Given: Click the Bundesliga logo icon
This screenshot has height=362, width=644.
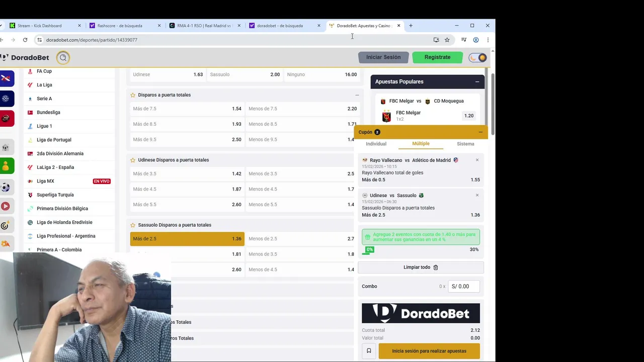Looking at the screenshot, I should coord(30,113).
